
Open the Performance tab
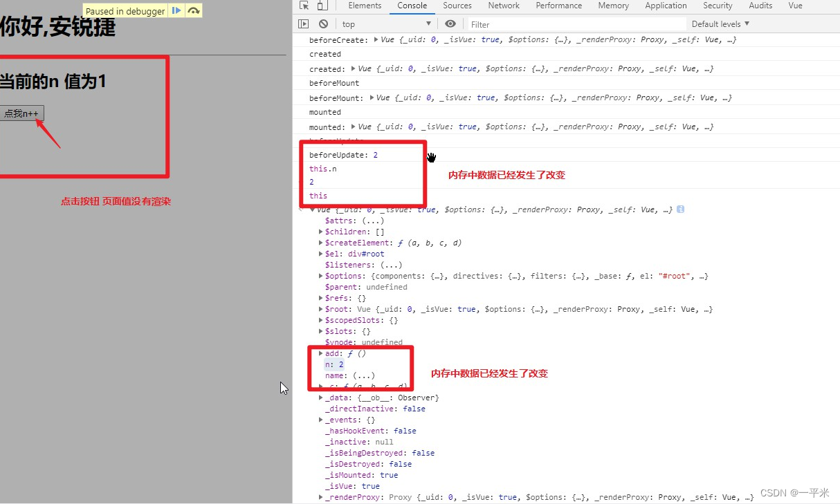(558, 6)
